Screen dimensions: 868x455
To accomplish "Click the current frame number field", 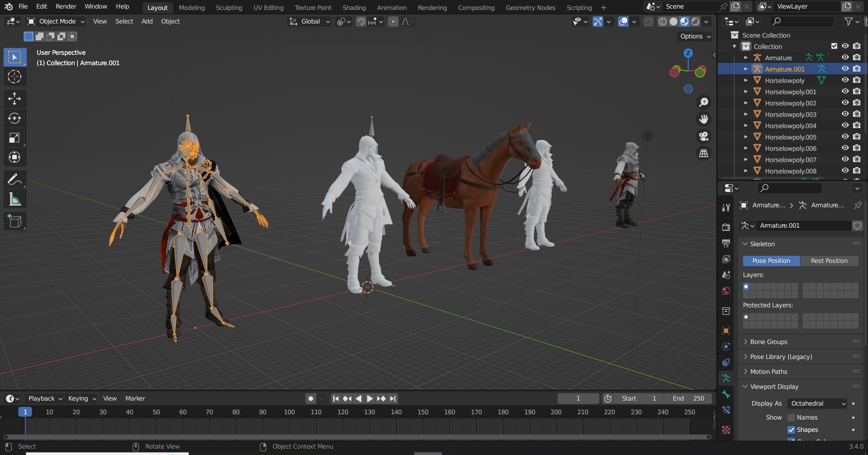I will click(x=578, y=398).
